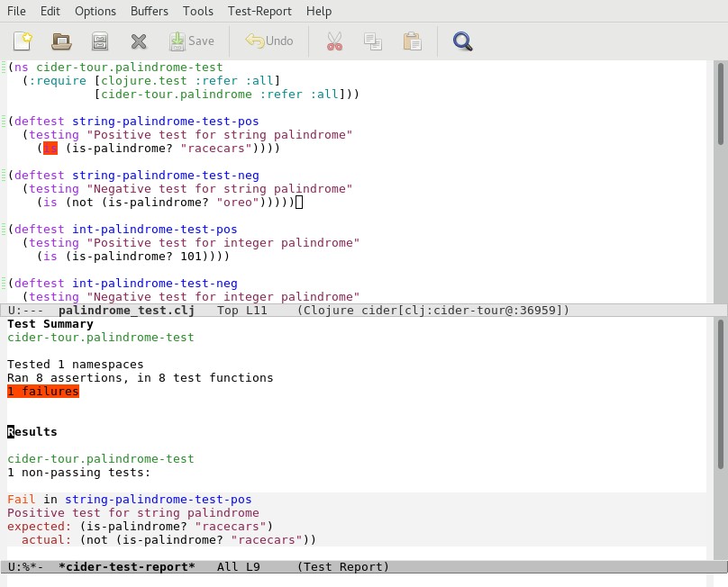Open the Test-Report menu

259,11
